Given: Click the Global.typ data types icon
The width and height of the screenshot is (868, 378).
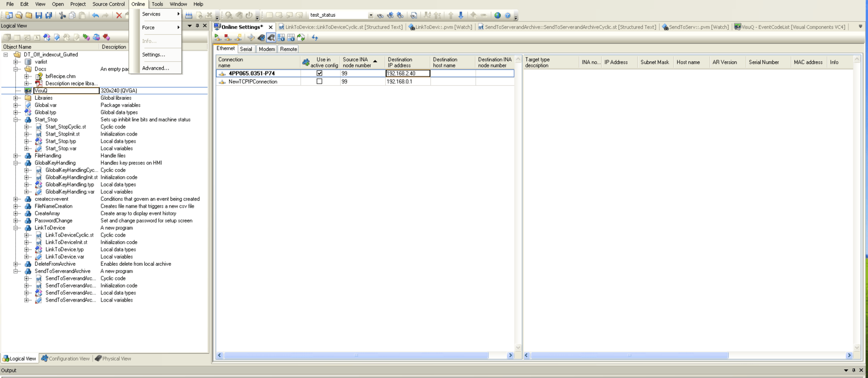Looking at the screenshot, I should (x=28, y=112).
